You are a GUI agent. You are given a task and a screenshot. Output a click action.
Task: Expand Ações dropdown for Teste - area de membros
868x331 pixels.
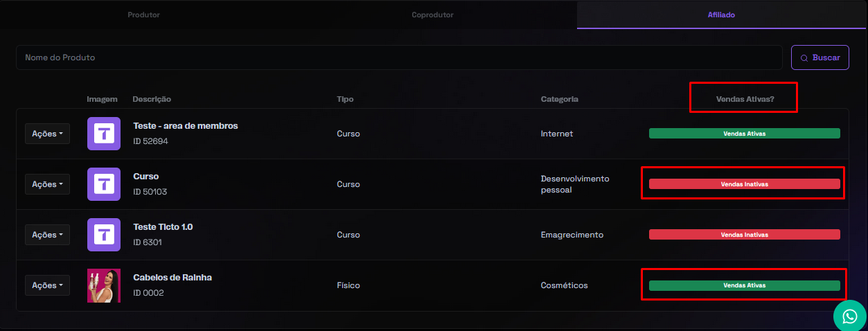click(47, 134)
